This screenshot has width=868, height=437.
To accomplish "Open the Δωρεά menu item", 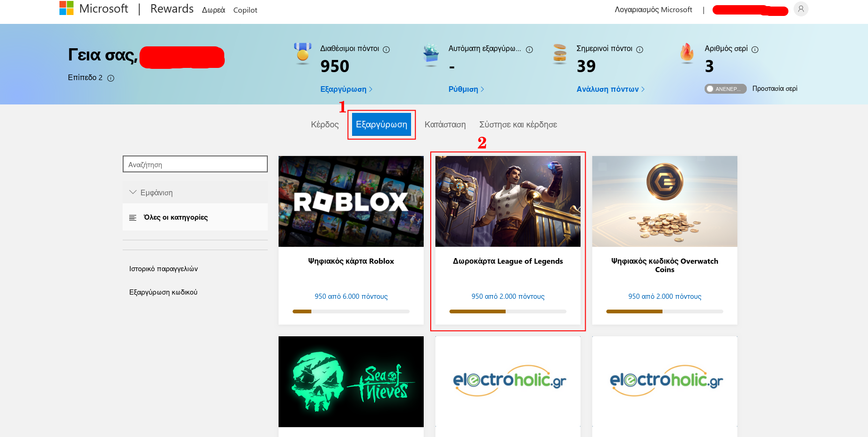I will coord(213,10).
